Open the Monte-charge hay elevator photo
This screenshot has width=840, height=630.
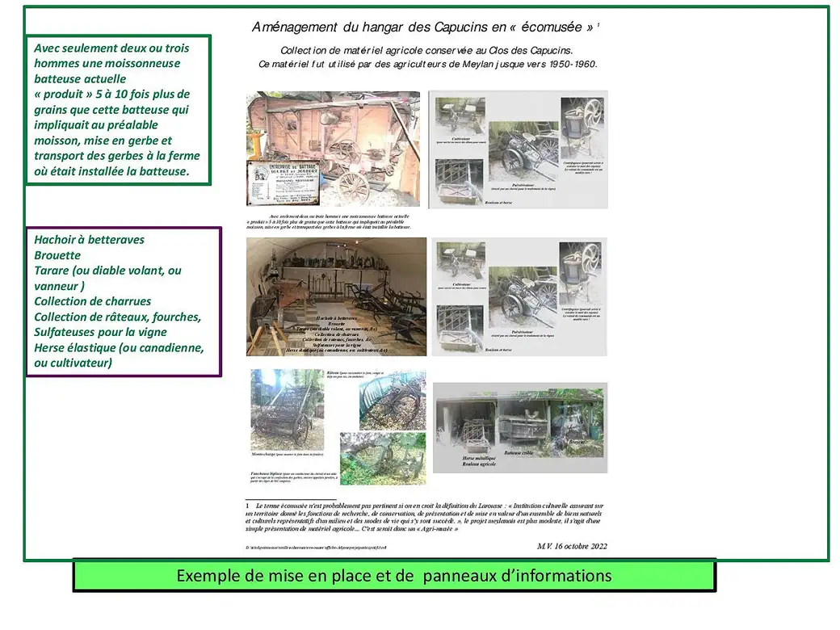pos(288,409)
